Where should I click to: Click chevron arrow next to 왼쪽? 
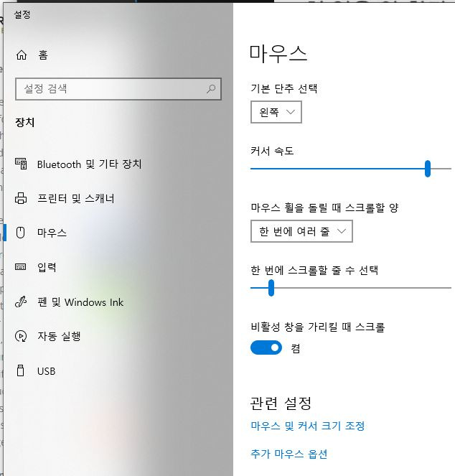[x=291, y=112]
